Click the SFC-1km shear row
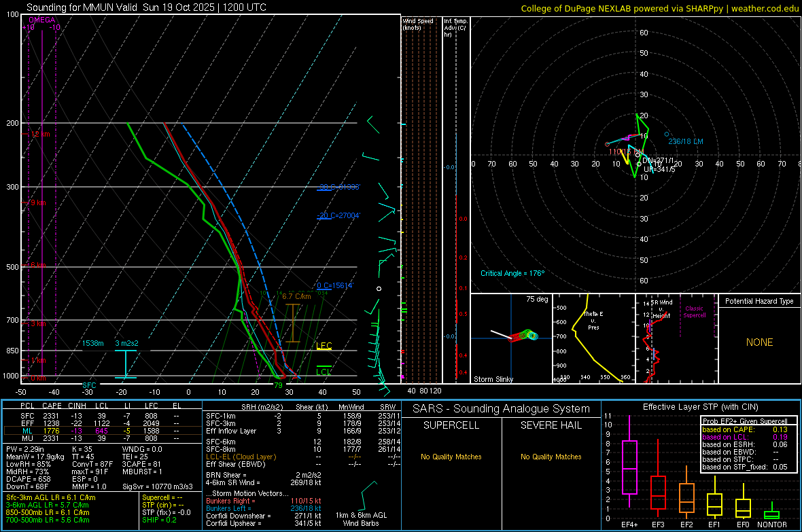Viewport: 802px width, 532px height. click(x=303, y=416)
